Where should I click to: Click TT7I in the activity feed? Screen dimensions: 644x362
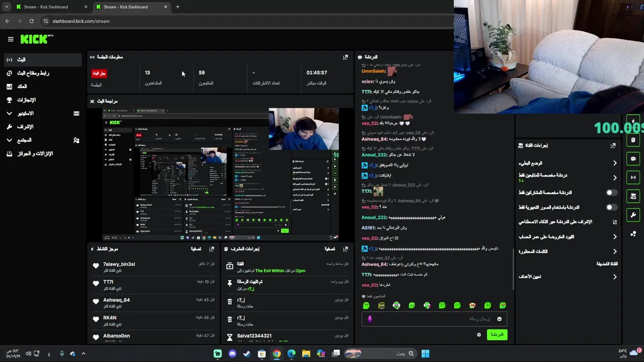108,283
